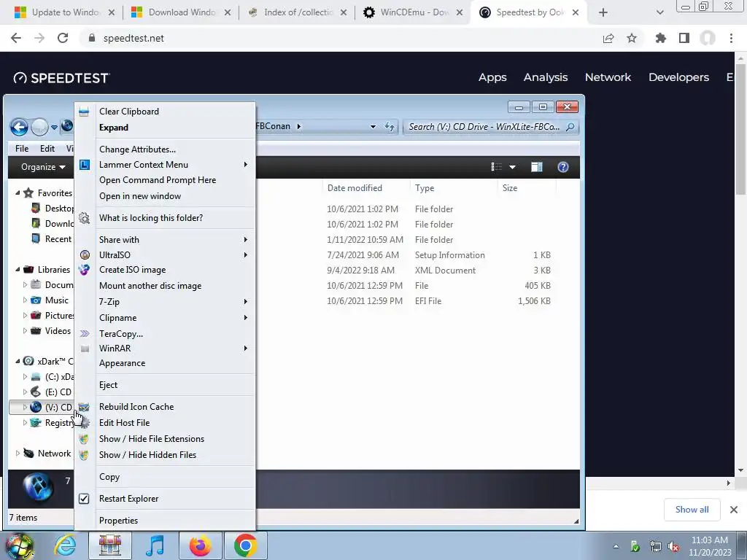
Task: Click the Lammer Context Menu blue icon
Action: [85, 165]
